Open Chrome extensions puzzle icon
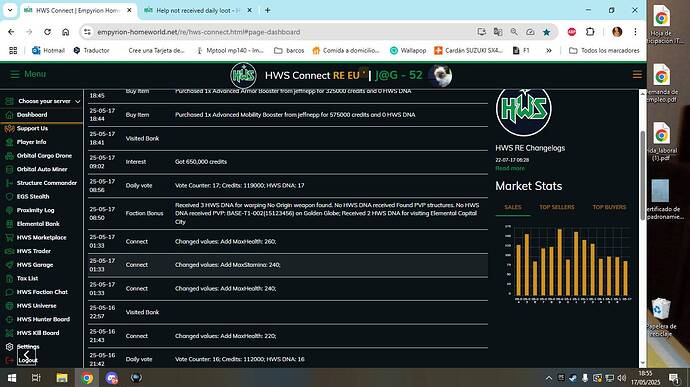690x387 pixels. pos(590,32)
